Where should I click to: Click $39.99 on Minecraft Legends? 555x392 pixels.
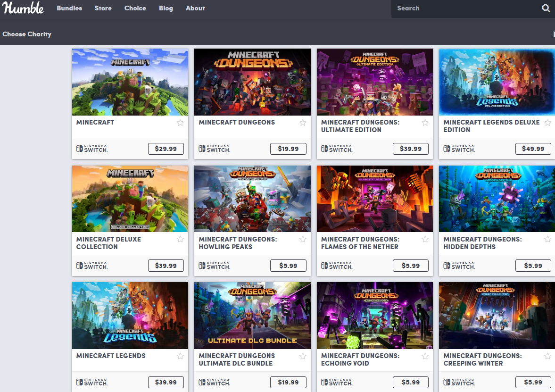click(166, 382)
